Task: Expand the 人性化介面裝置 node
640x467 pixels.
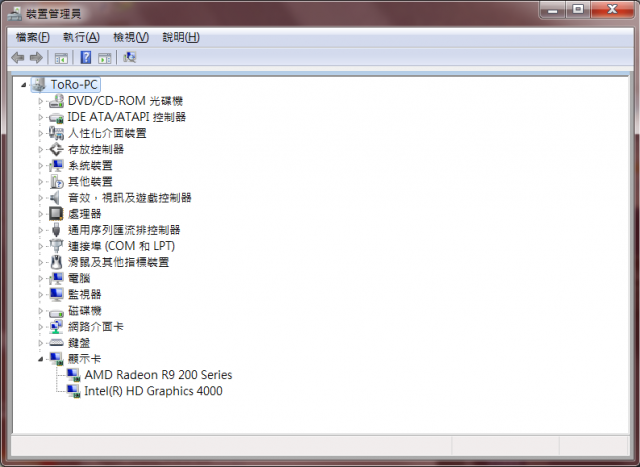Action: coord(40,133)
